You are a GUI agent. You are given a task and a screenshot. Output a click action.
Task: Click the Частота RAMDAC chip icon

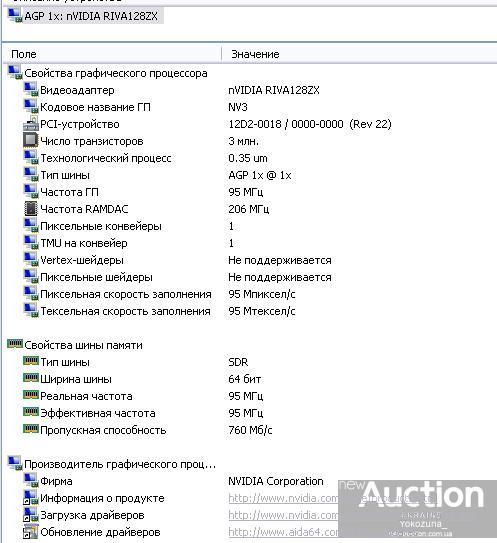[30, 208]
